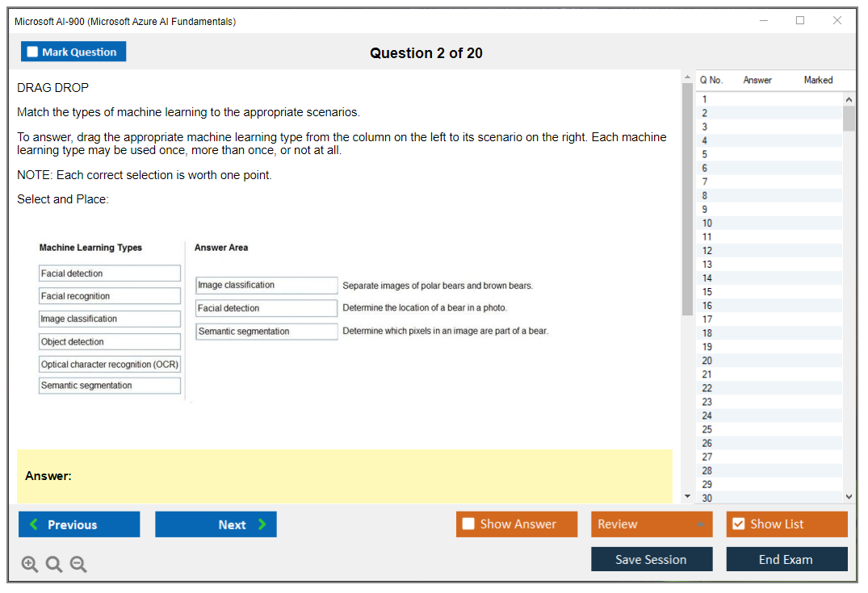
Task: Click the zoom out magnifier icon
Action: click(x=78, y=564)
